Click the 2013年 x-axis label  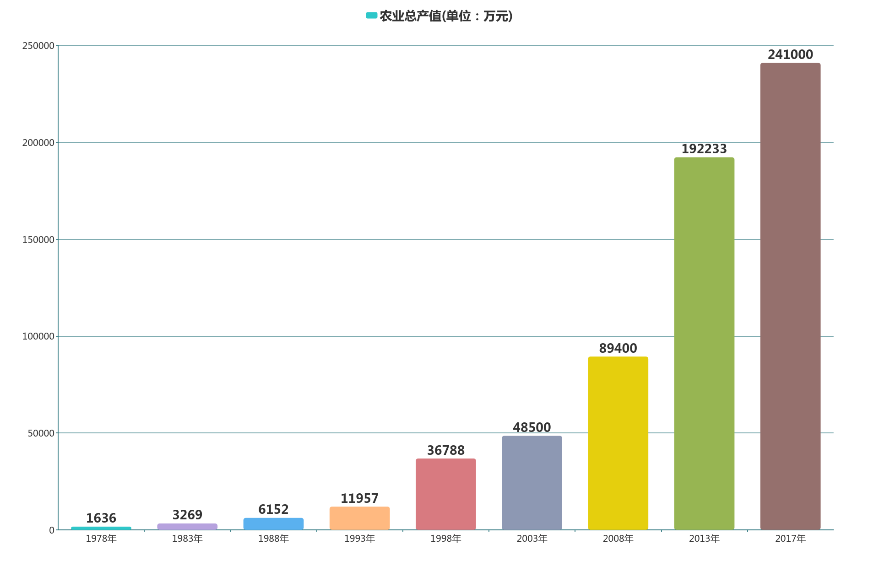(x=704, y=539)
